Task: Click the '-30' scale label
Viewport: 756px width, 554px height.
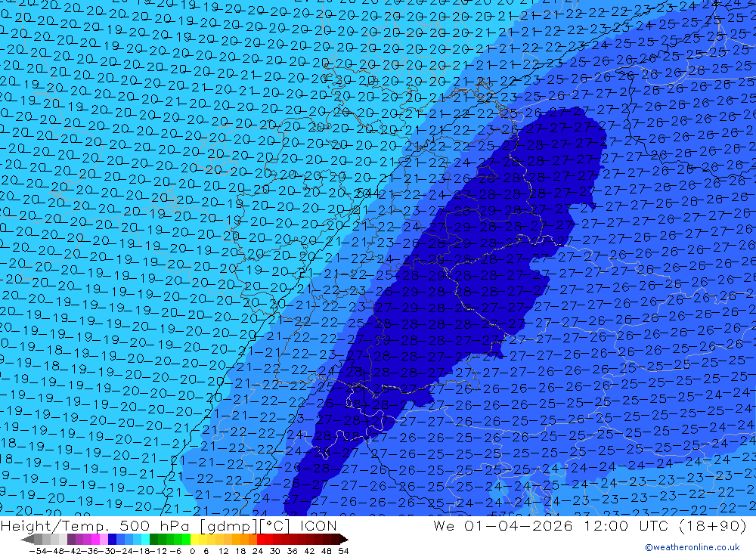Action: pos(107,551)
